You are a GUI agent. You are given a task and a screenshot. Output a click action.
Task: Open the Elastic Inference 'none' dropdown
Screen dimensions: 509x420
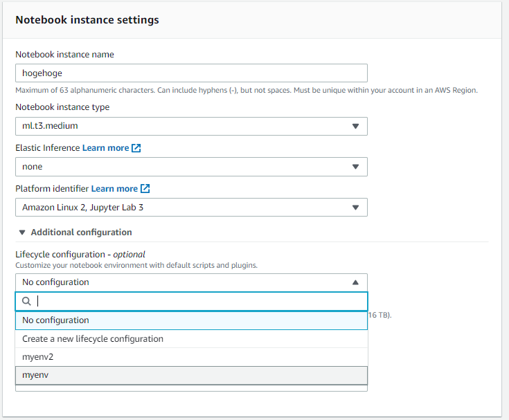pyautogui.click(x=191, y=167)
